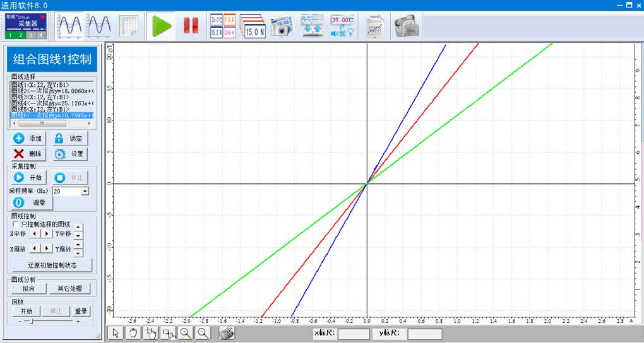This screenshot has width=644, height=343.
Task: Click the Y缩放 up arrow
Action: click(78, 244)
